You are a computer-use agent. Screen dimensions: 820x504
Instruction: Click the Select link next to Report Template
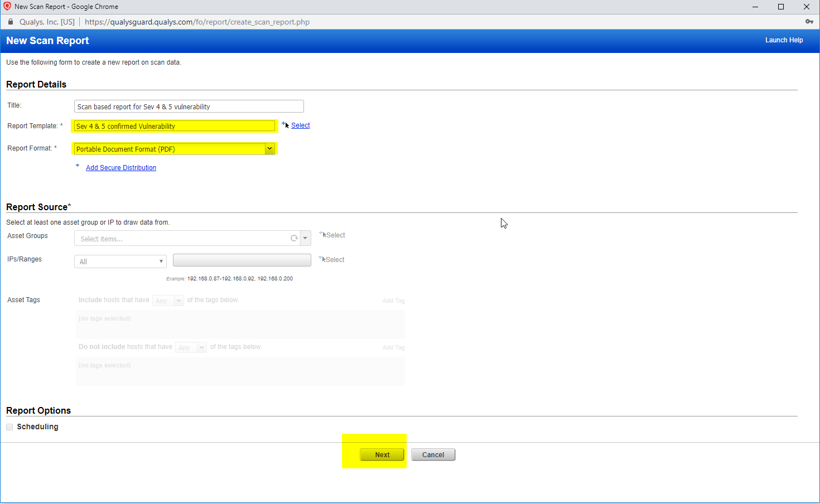(300, 125)
